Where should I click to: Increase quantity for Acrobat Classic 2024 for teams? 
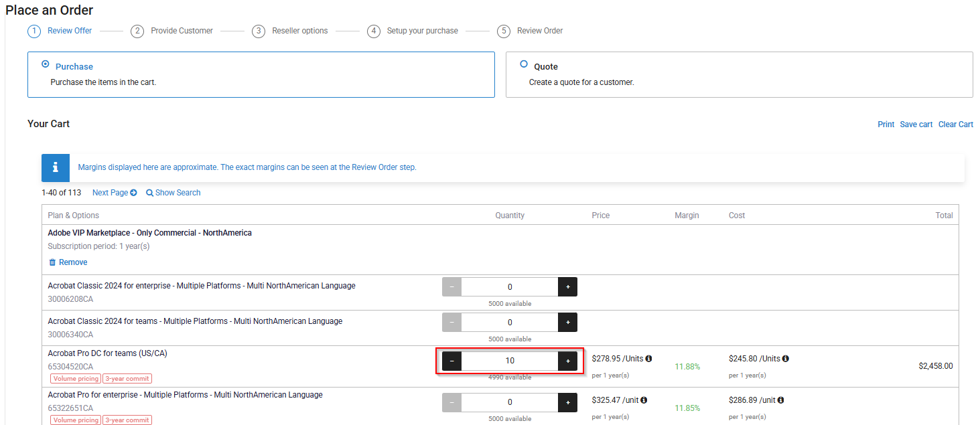pyautogui.click(x=567, y=322)
